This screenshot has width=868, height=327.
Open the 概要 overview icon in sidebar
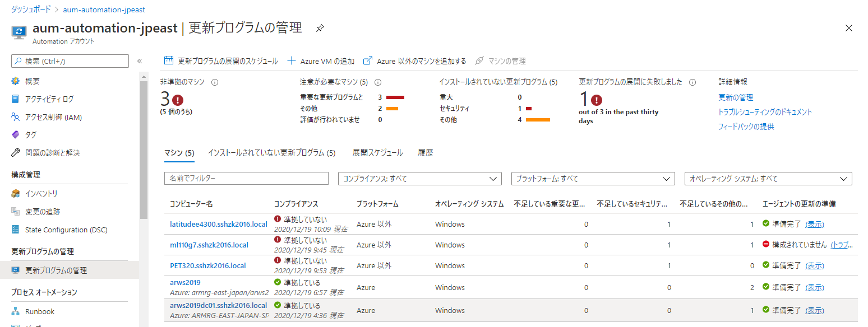pos(16,81)
